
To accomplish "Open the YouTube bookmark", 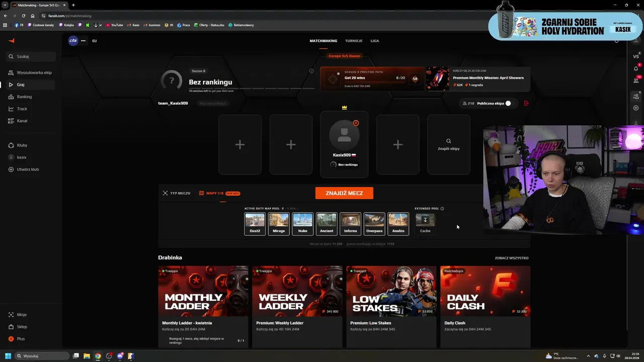I will [114, 25].
